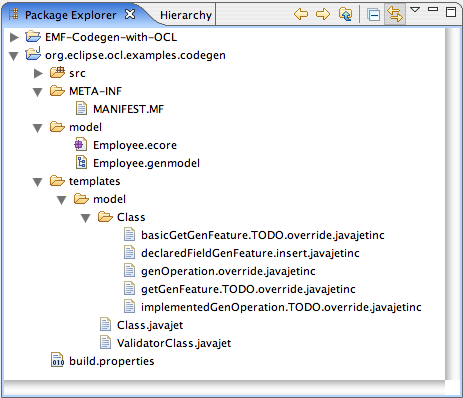Click the vertical scrollbar track
This screenshot has height=398, width=463.
tap(453, 203)
